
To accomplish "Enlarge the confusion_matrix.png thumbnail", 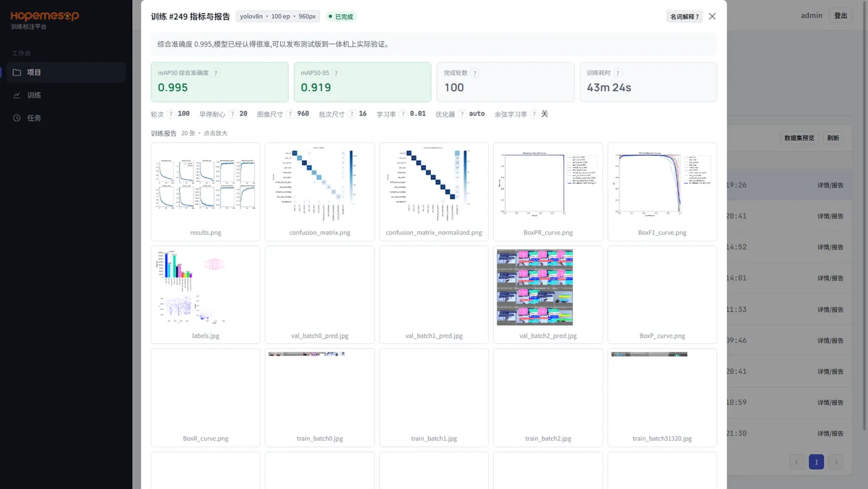I will 320,192.
